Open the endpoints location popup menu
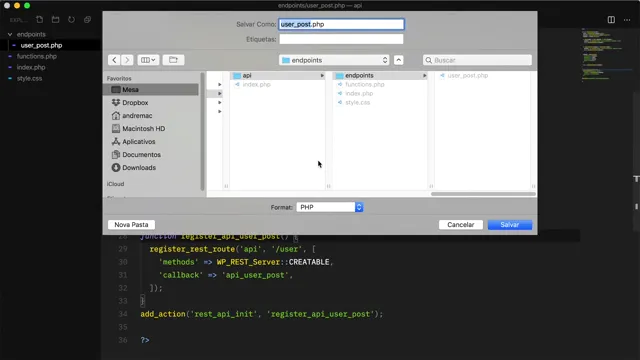This screenshot has width=640, height=360. tap(334, 60)
